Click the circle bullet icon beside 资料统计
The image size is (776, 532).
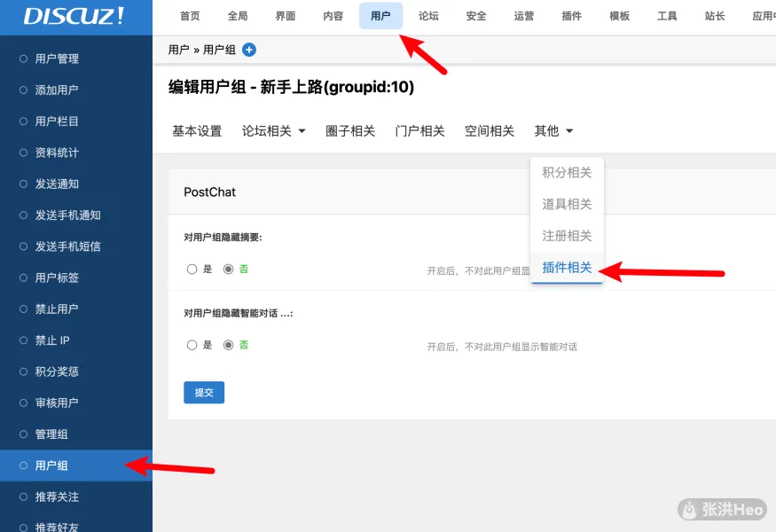click(24, 153)
